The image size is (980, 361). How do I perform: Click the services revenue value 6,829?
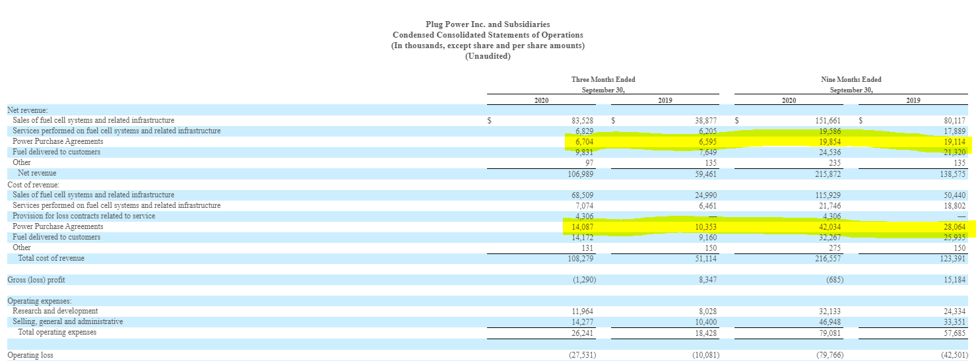click(586, 131)
